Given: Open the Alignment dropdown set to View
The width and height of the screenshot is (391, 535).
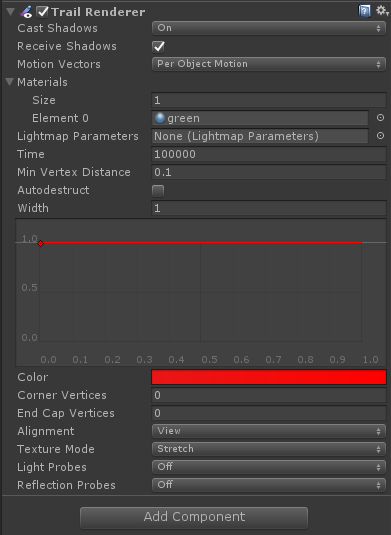Looking at the screenshot, I should pyautogui.click(x=269, y=431).
